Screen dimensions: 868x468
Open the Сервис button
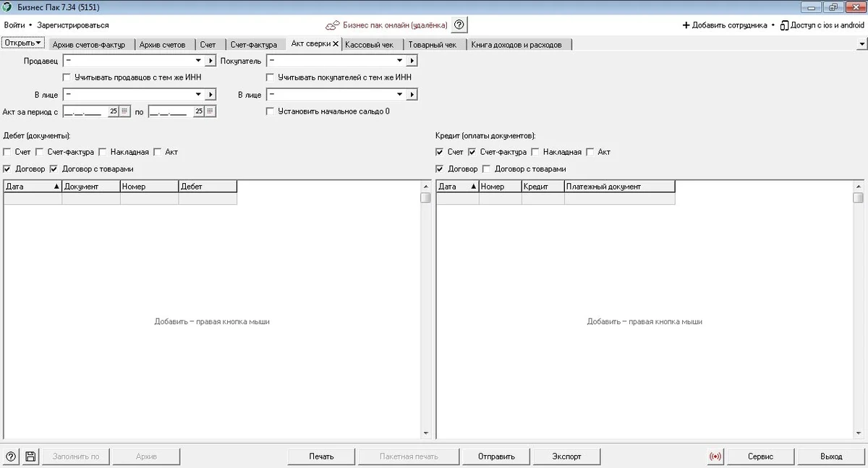point(760,456)
